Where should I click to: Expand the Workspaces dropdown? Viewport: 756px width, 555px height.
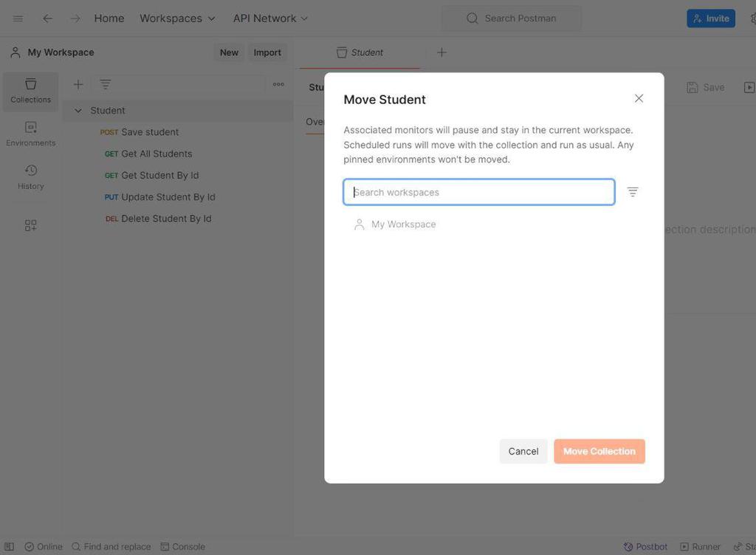click(x=177, y=18)
